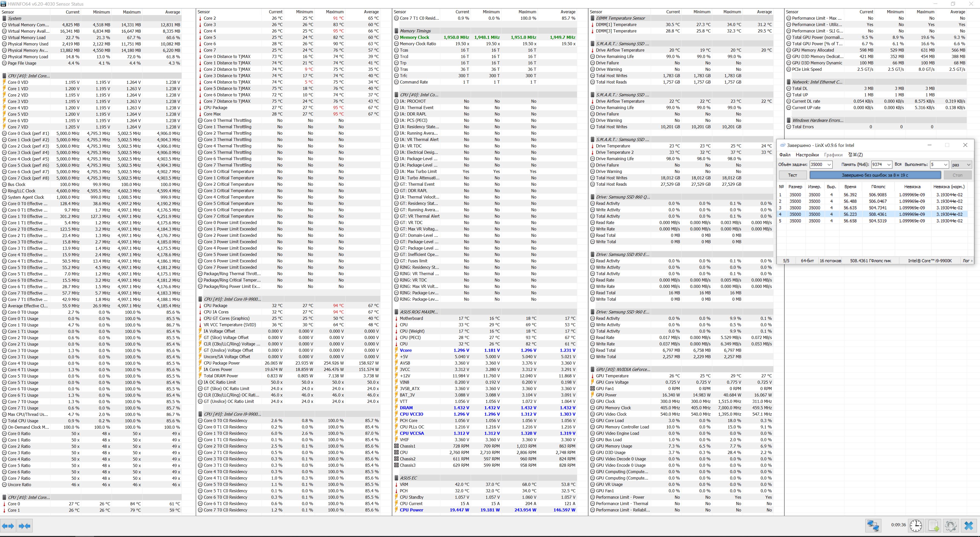Click the expand columns arrows icon
980x537 pixels.
point(8,526)
